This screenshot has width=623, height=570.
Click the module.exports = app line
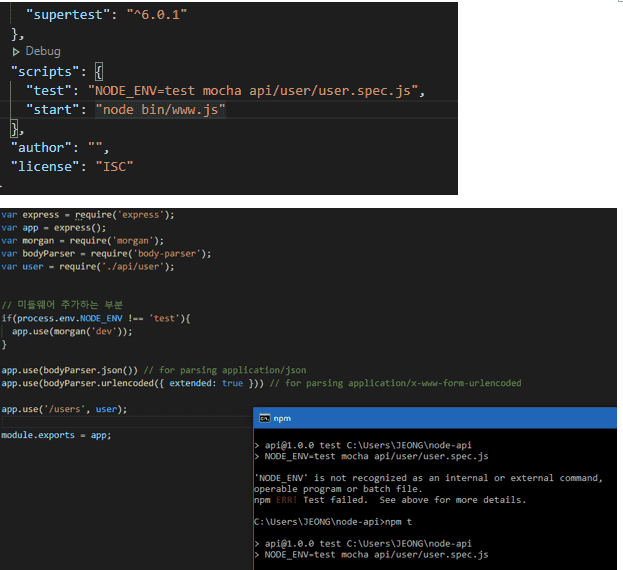pos(56,435)
